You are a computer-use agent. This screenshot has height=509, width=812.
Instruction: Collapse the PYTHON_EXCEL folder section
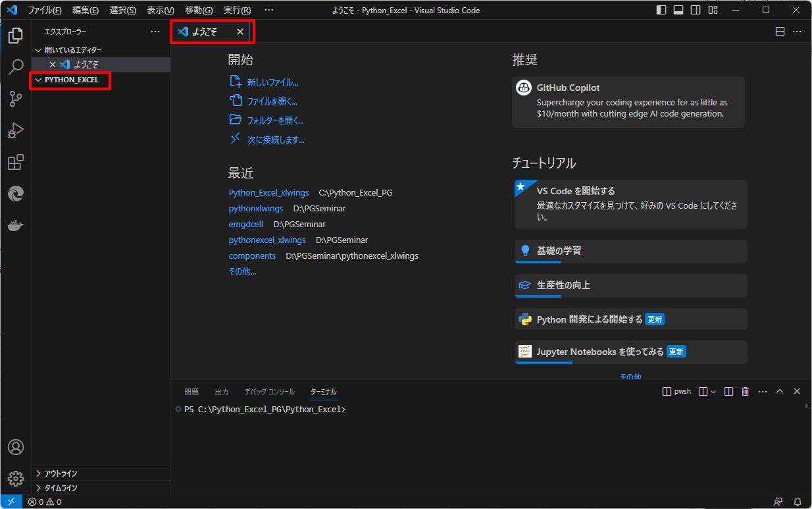(x=101, y=80)
